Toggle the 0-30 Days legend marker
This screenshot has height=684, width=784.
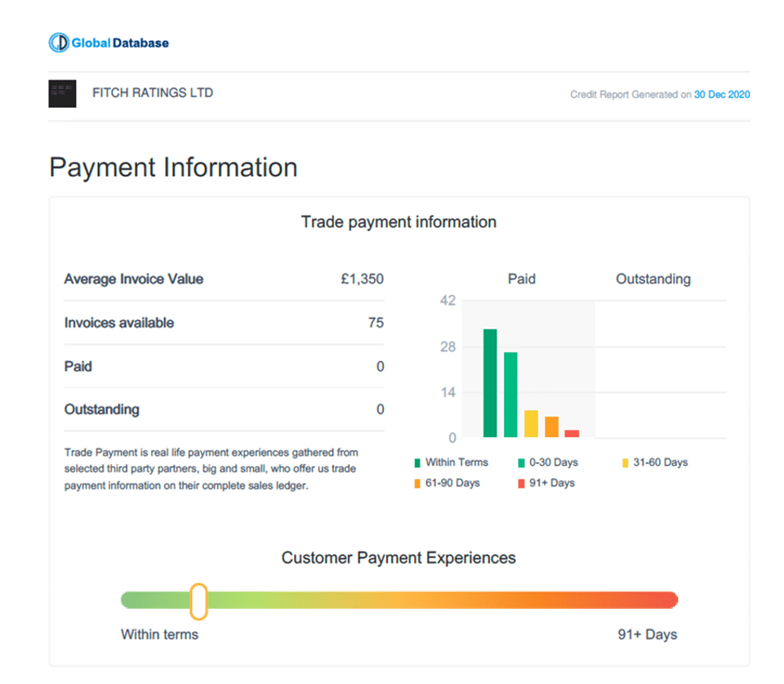click(x=521, y=463)
